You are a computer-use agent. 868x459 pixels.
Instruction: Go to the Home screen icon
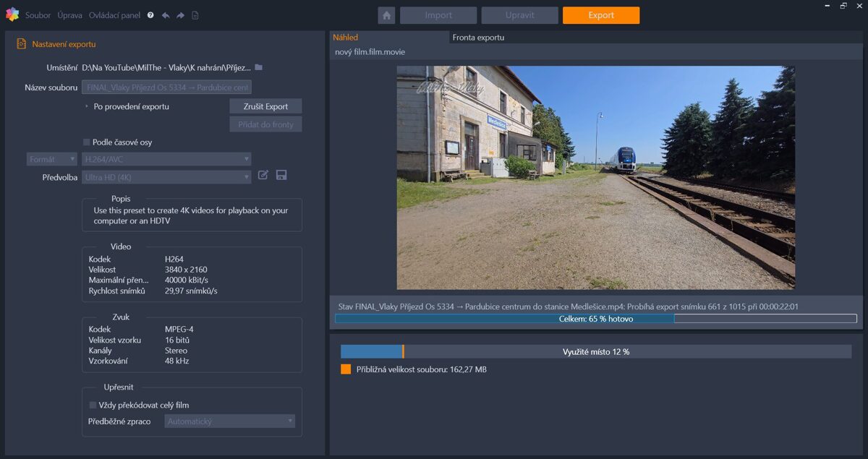[386, 15]
